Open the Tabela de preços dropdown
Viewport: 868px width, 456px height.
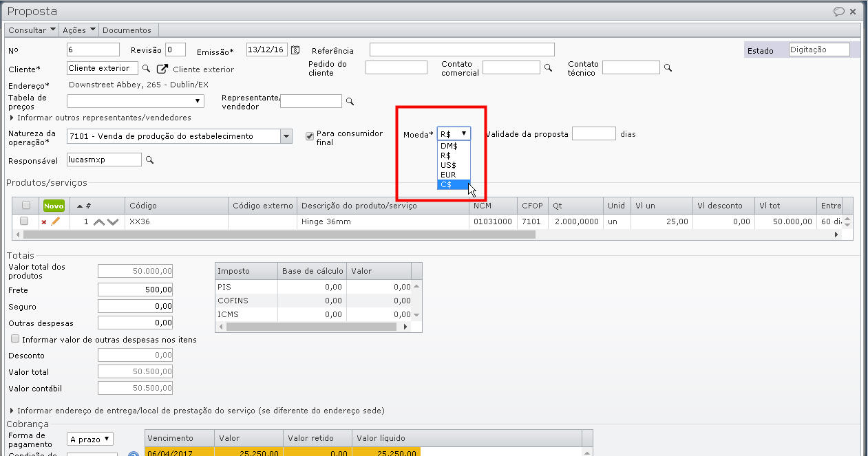click(x=136, y=101)
